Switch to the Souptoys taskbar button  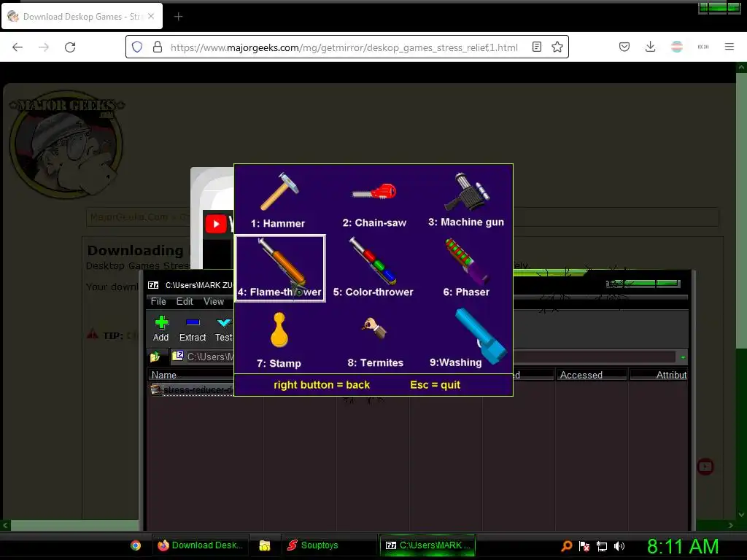coord(329,545)
